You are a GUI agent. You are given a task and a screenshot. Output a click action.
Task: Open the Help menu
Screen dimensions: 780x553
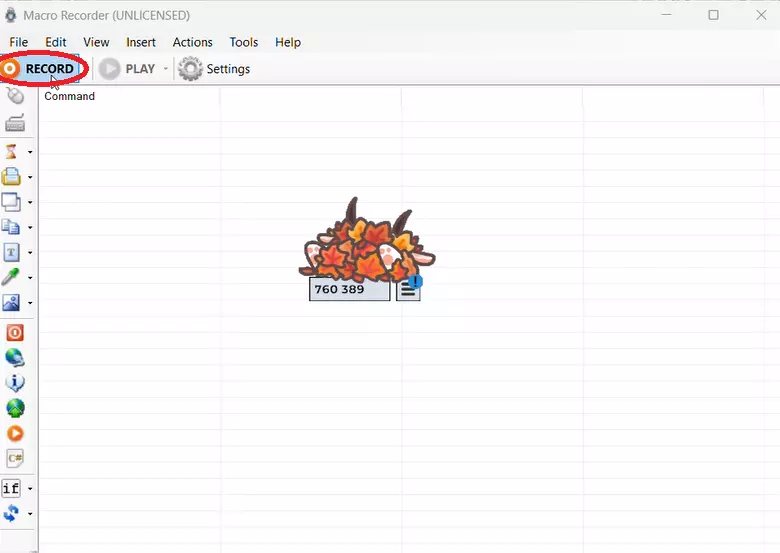click(288, 42)
